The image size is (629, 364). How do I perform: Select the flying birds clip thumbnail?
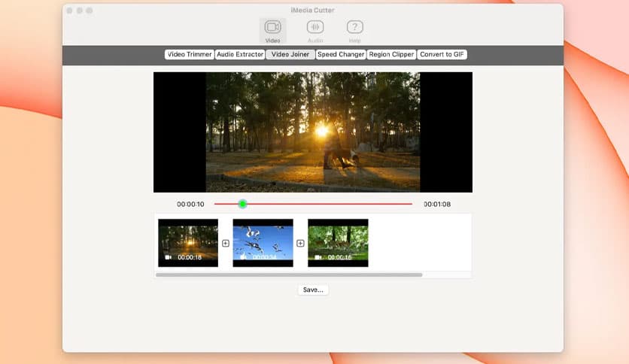click(263, 243)
